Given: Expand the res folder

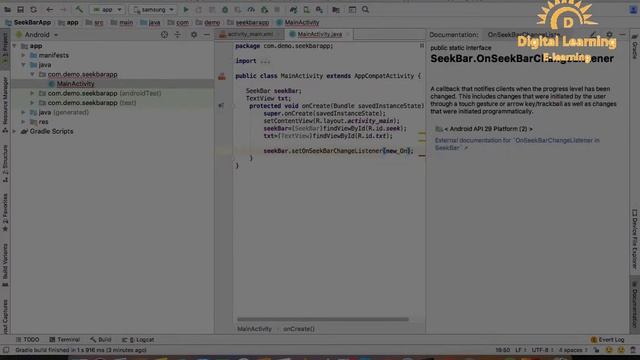Looking at the screenshot, I should click(x=24, y=122).
